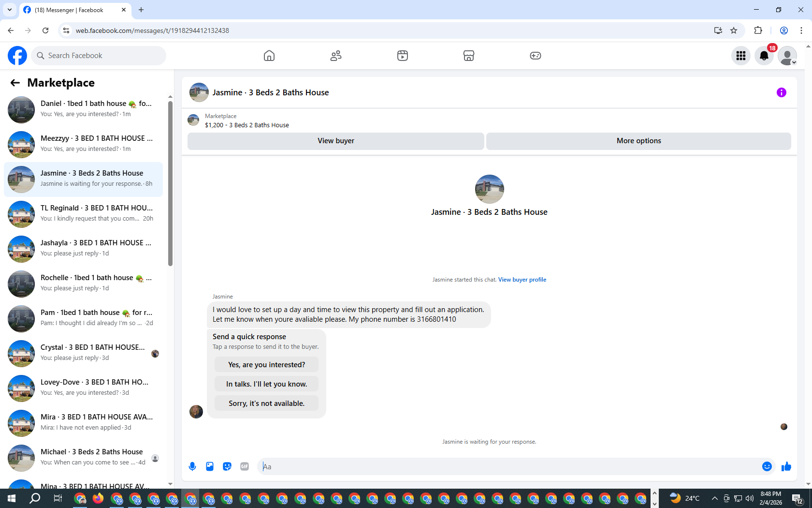Open the Facebook menu grid icon
The height and width of the screenshot is (508, 812).
coord(741,56)
